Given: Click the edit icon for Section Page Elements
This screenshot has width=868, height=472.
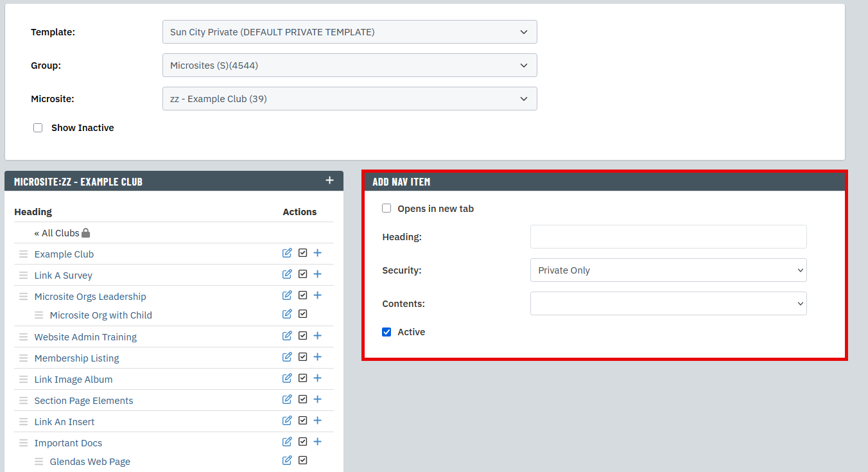Looking at the screenshot, I should tap(287, 399).
